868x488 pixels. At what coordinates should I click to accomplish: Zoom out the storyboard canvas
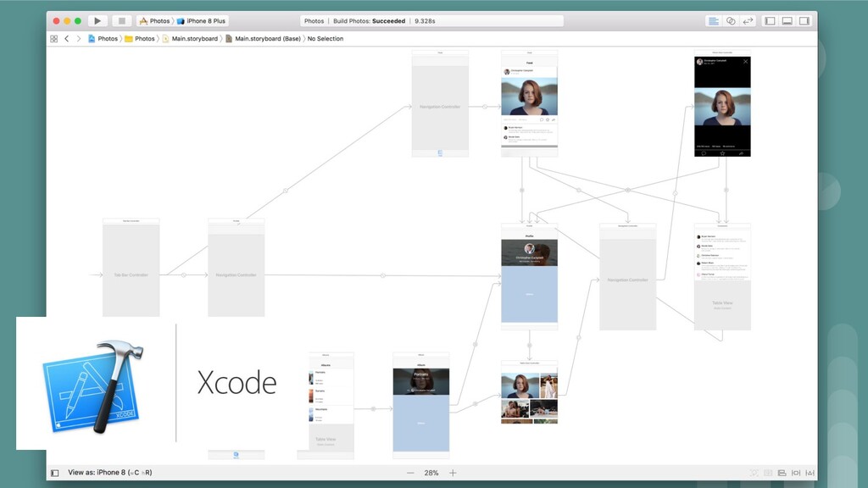click(x=410, y=473)
